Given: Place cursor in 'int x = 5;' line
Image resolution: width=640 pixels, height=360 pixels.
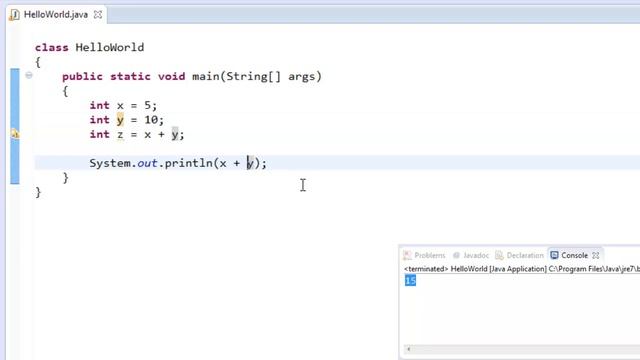Looking at the screenshot, I should click(x=123, y=105).
